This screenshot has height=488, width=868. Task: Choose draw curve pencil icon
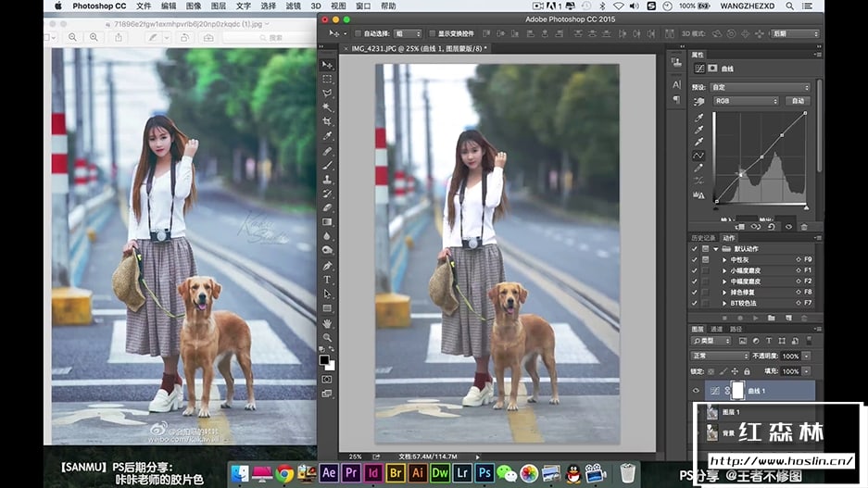tap(698, 169)
